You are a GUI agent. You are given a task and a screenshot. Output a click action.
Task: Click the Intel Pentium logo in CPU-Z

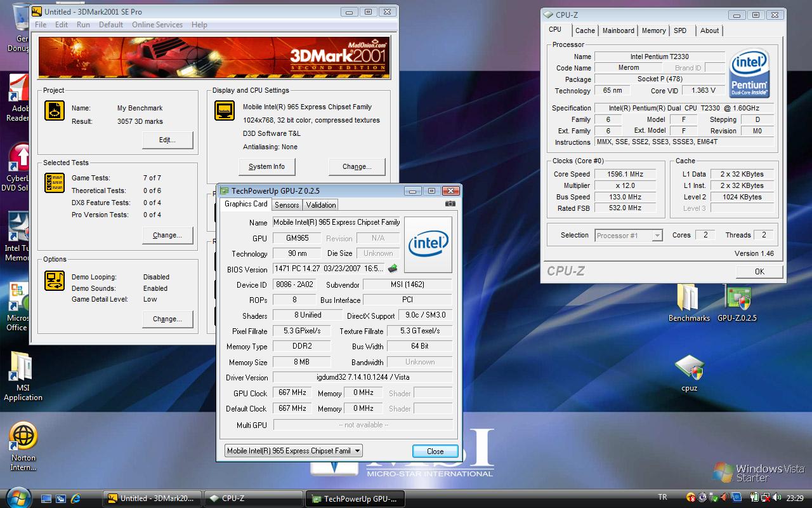[750, 74]
